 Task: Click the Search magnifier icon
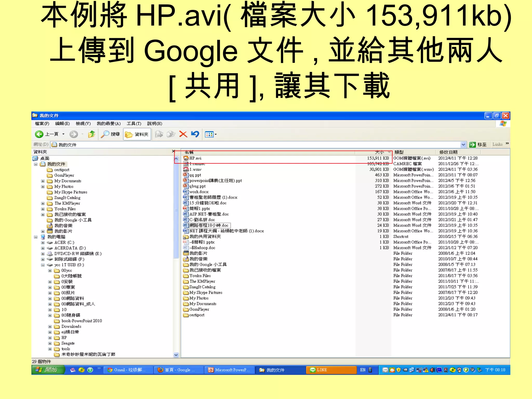coord(105,134)
